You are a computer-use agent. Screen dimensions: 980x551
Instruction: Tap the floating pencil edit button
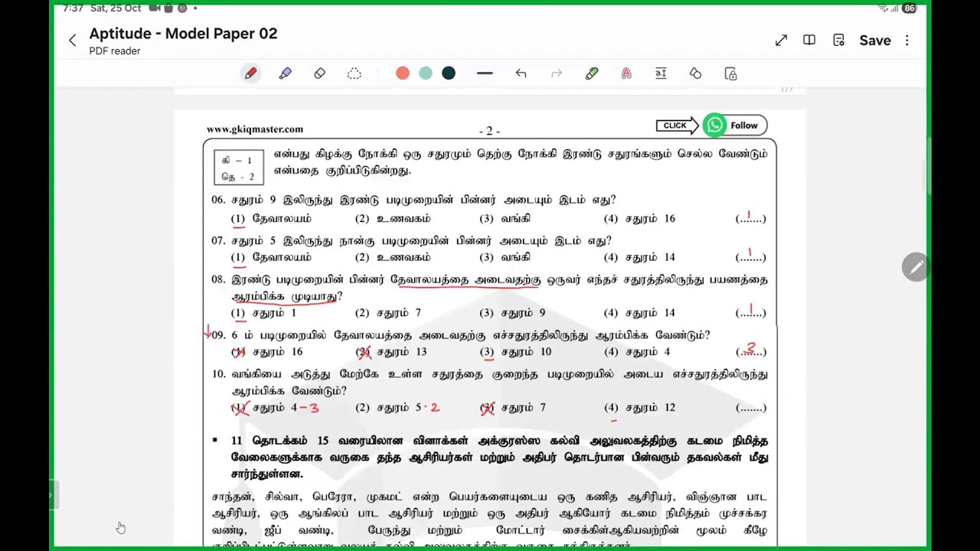coord(916,267)
